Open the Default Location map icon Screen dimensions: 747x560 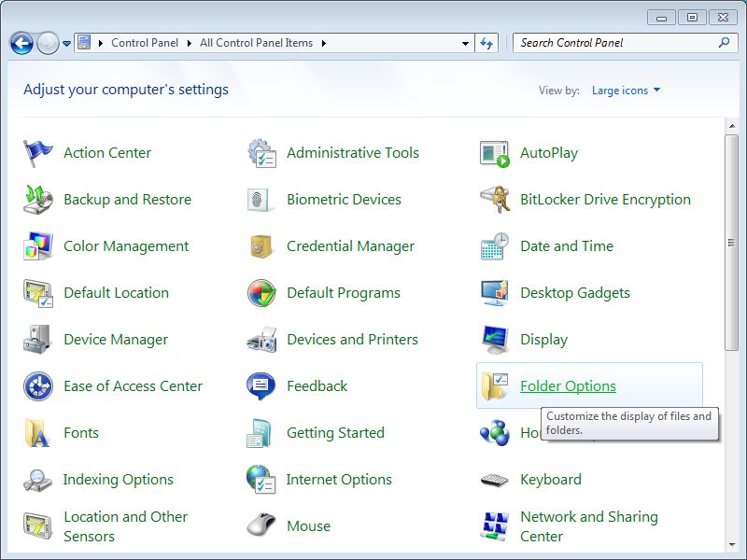(37, 293)
